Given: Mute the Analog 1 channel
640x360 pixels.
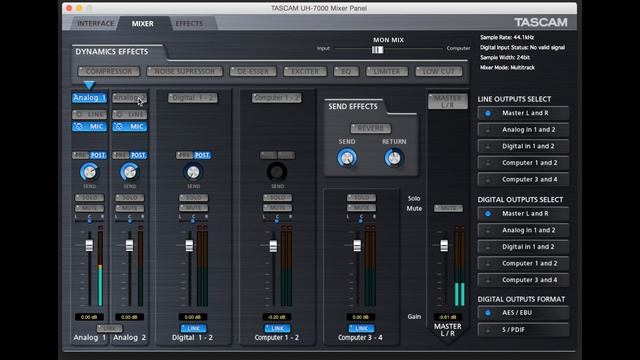Looking at the screenshot, I should 89,208.
